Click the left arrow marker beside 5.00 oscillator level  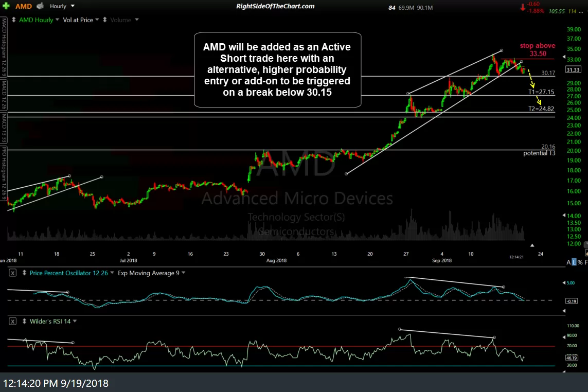click(x=564, y=283)
